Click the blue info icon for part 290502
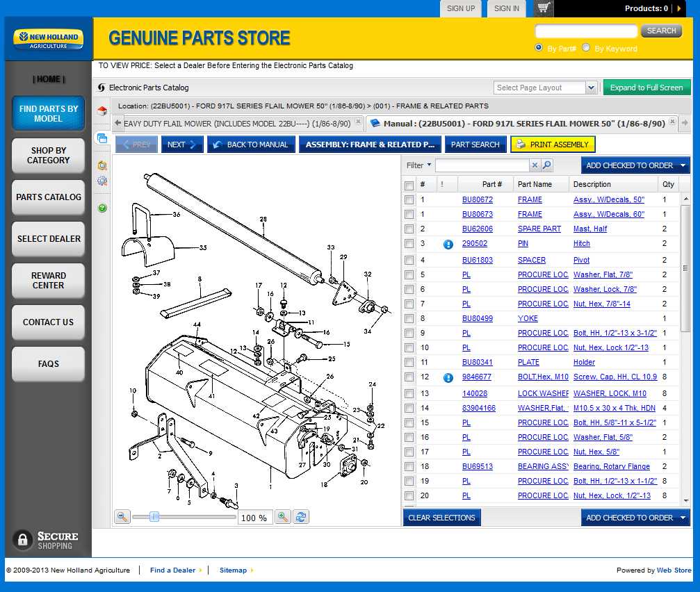The width and height of the screenshot is (700, 592). [448, 244]
